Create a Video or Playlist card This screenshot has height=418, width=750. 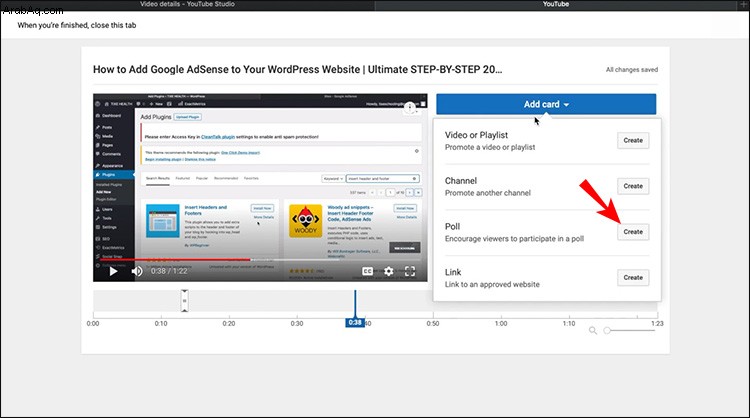pyautogui.click(x=633, y=141)
